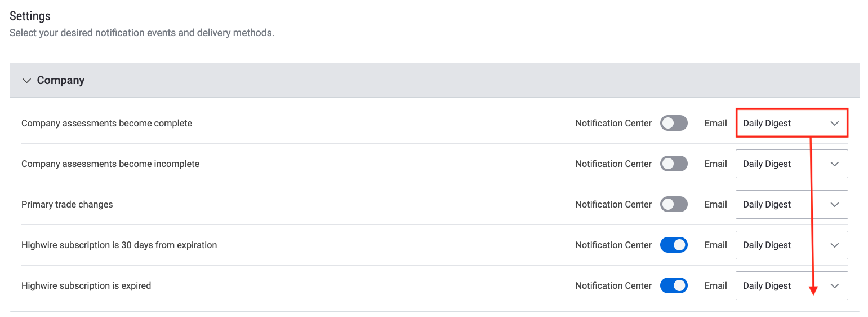Image resolution: width=868 pixels, height=317 pixels.
Task: Open Email dropdown for assessments become incomplete
Action: tap(792, 164)
